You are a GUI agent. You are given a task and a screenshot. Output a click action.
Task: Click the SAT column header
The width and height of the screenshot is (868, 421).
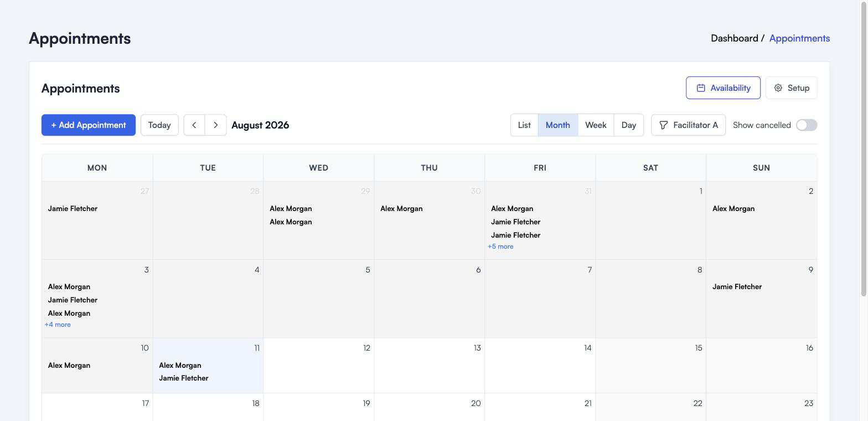coord(650,168)
